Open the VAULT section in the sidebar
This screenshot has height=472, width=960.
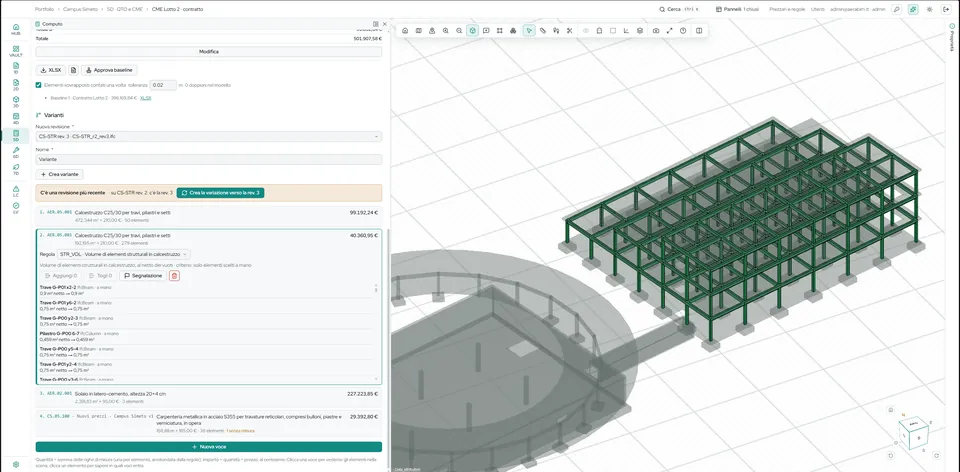16,51
